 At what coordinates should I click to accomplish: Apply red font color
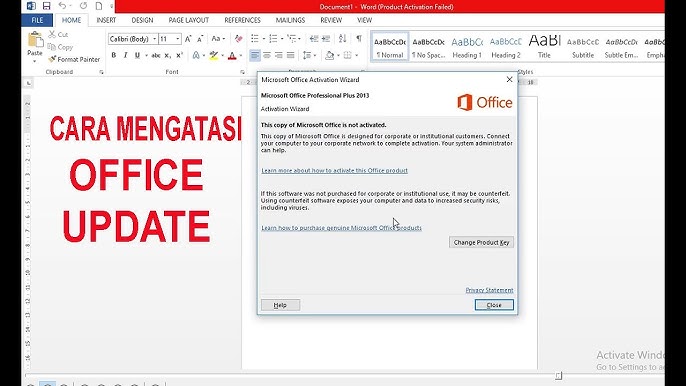(x=232, y=55)
